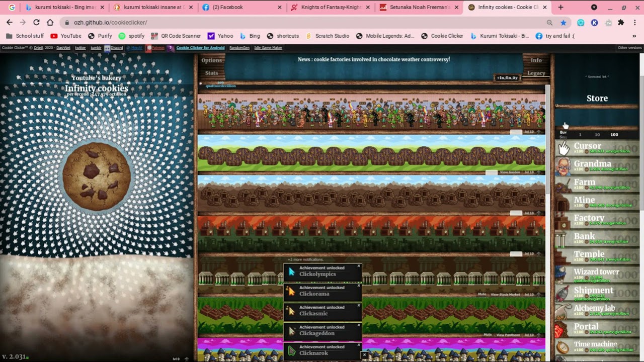The width and height of the screenshot is (644, 362).
Task: Buy 100 Grandmas from the store
Action: [x=597, y=166]
